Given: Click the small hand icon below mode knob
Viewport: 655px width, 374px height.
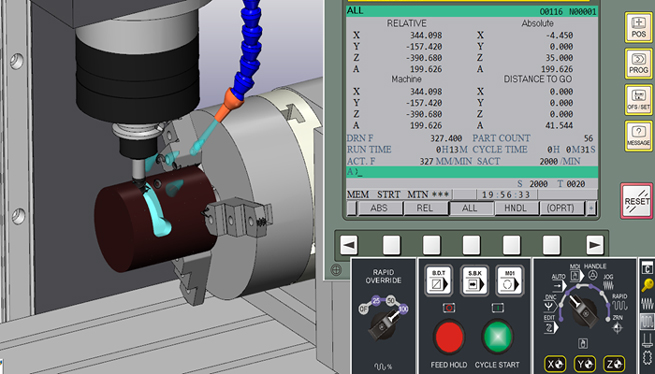Looking at the screenshot, I should click(x=582, y=343).
